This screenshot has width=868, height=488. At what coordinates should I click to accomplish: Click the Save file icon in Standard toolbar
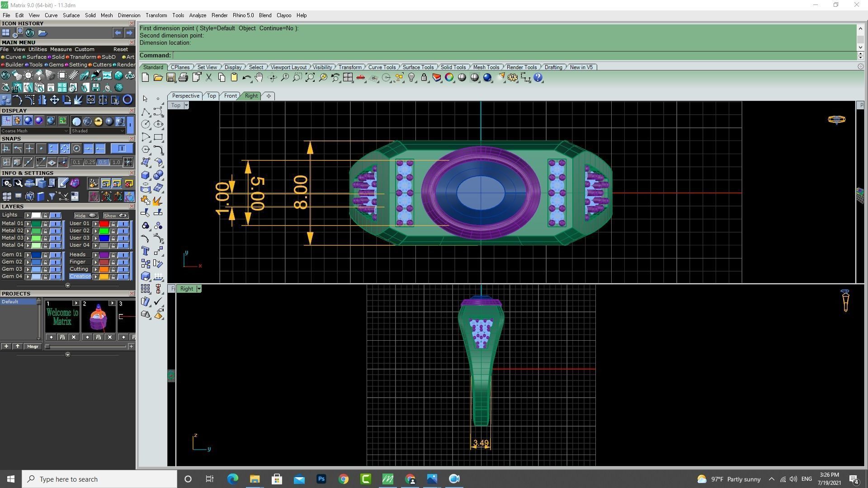click(x=170, y=78)
